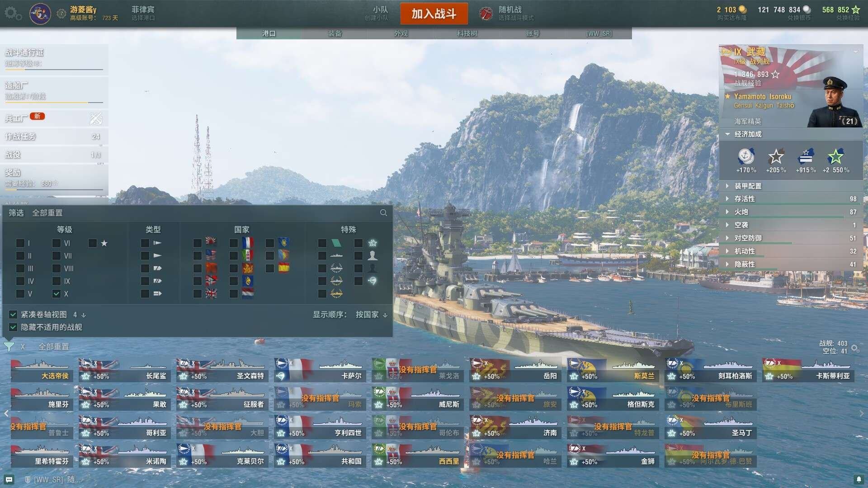Collapse the 经济加成 section
Viewport: 868px width, 488px height.
point(748,134)
